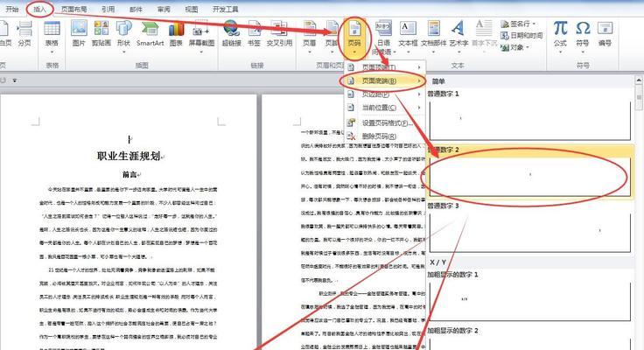Expand the 页面底端(B) submenu
This screenshot has height=350, width=644.
(384, 80)
